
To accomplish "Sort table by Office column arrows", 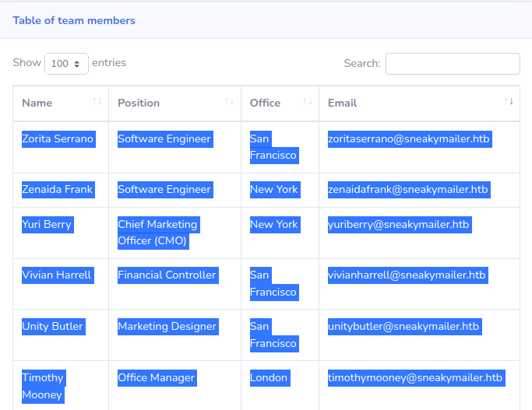I will tap(308, 101).
